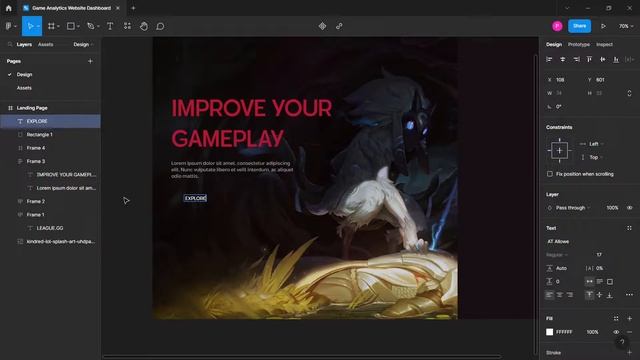Set text align center
Screen dimensions: 640x360
[560, 295]
